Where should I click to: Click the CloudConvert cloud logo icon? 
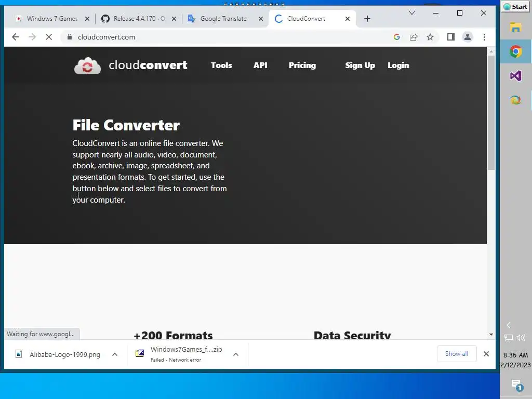point(87,65)
